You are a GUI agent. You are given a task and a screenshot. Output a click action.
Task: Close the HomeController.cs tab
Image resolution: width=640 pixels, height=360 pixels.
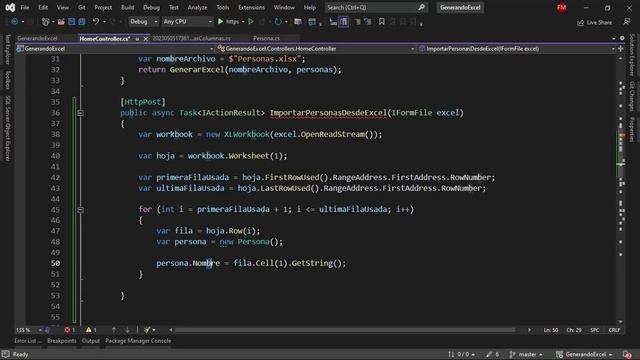point(146,39)
